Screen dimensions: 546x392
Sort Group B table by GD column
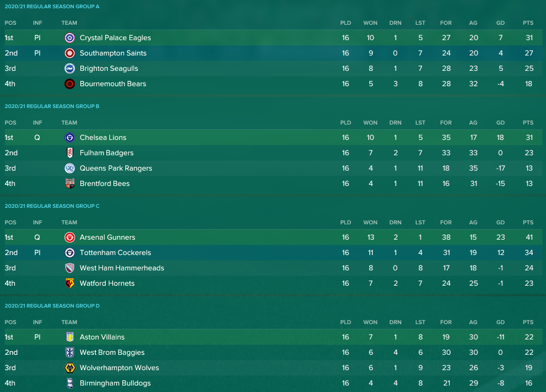(500, 123)
